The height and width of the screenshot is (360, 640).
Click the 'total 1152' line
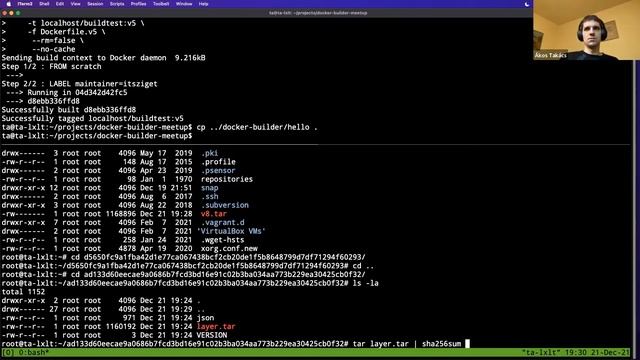pos(23,292)
